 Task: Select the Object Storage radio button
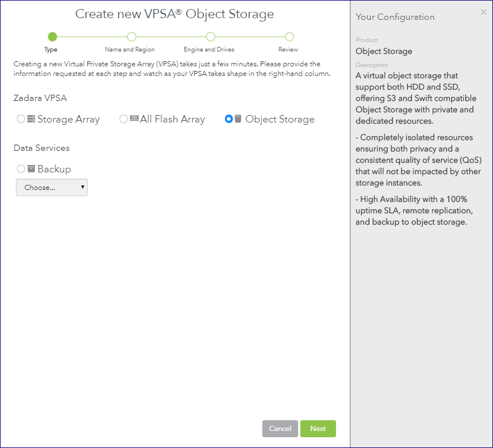pos(229,119)
